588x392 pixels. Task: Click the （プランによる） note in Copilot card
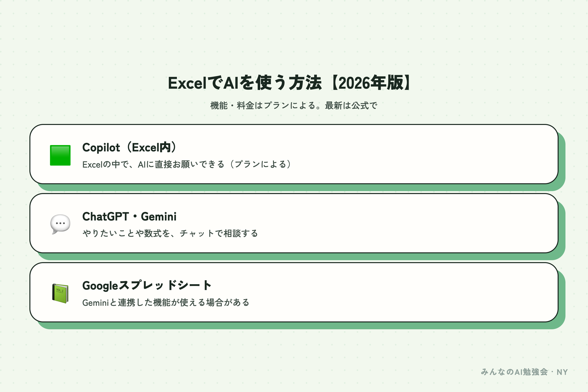click(x=260, y=164)
